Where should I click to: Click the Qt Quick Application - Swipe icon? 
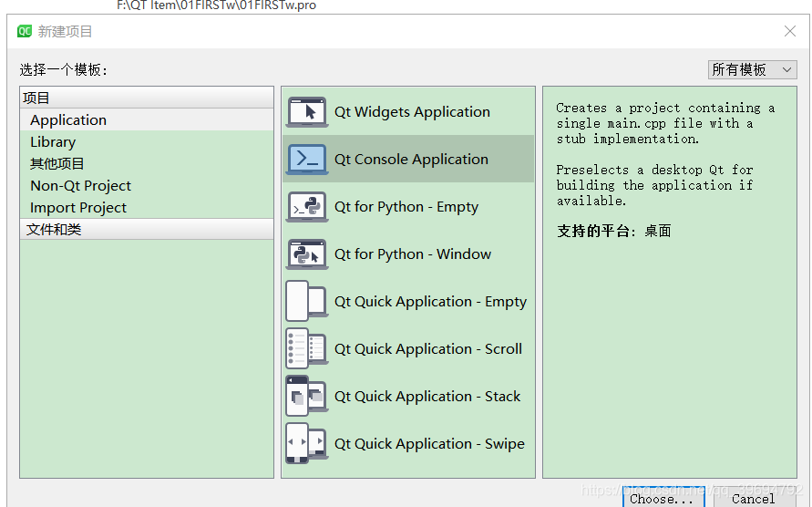coord(306,443)
